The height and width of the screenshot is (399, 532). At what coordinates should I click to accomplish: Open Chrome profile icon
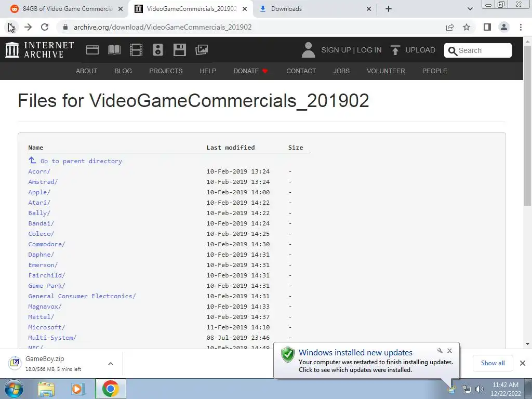(x=504, y=27)
